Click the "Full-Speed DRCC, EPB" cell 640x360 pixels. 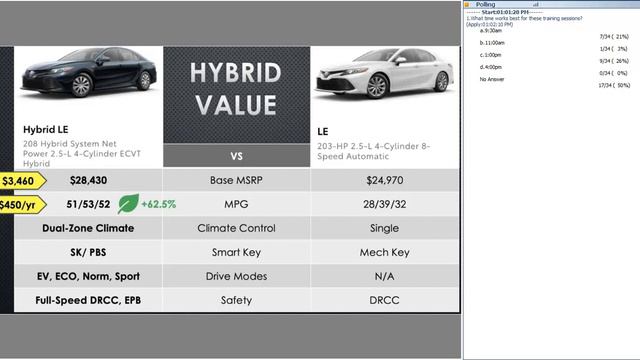point(88,300)
